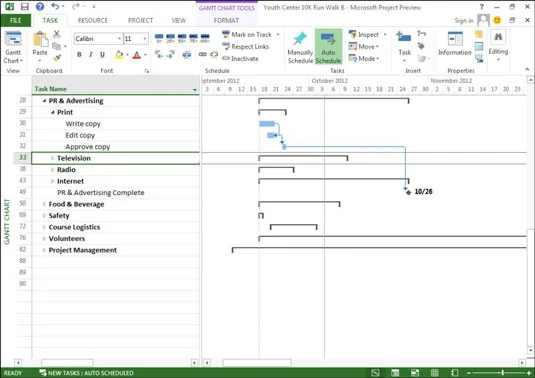The image size is (535, 378).
Task: Switch to the RESOURCE tab
Action: pos(93,20)
